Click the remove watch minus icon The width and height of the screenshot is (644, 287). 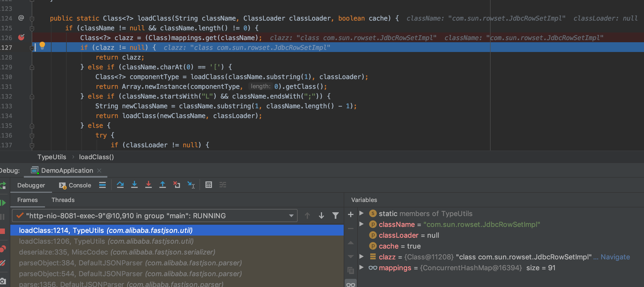pyautogui.click(x=350, y=229)
